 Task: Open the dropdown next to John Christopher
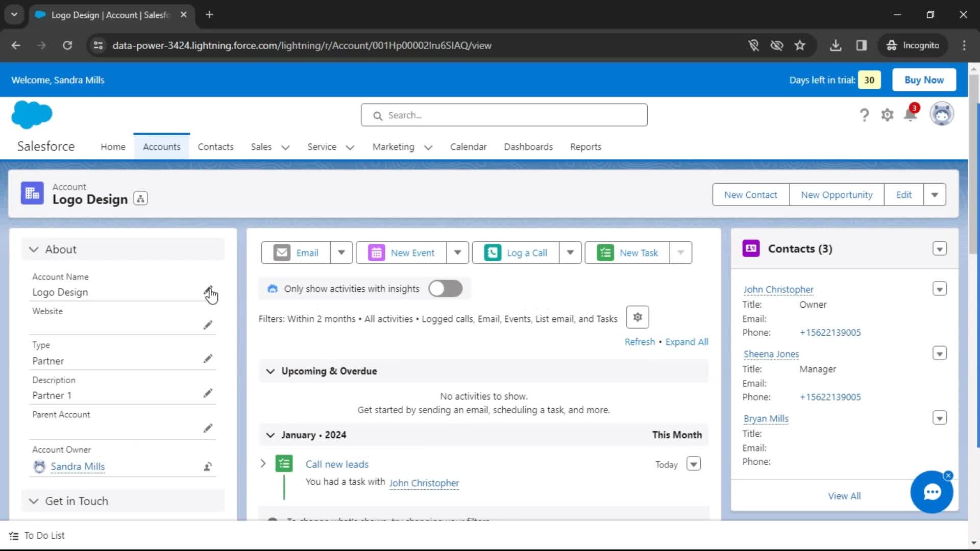tap(940, 289)
